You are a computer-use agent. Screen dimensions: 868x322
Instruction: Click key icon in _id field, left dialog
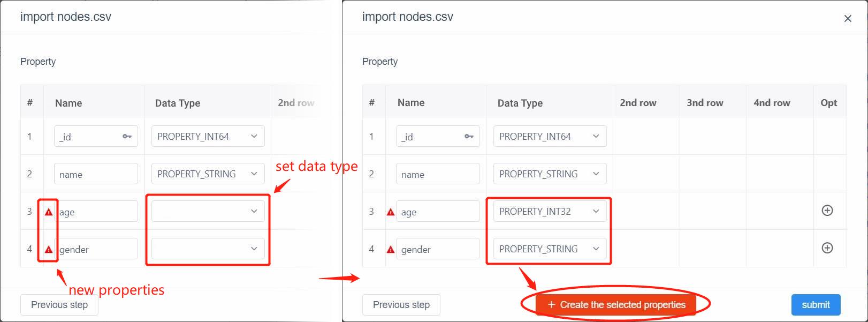[127, 137]
